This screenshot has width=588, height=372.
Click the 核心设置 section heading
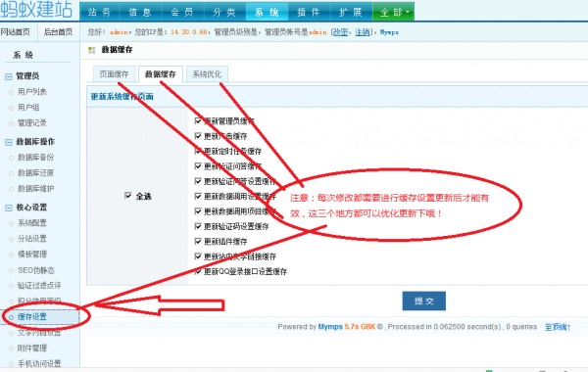click(31, 208)
